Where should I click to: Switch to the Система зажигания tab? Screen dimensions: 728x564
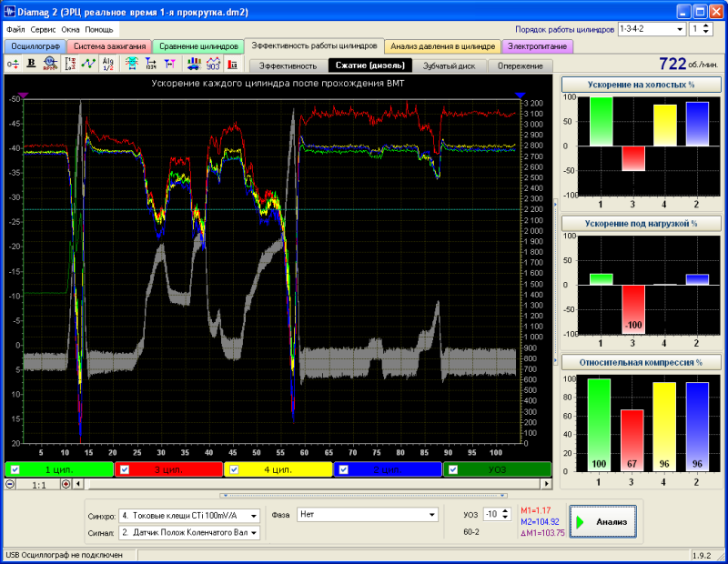[109, 46]
